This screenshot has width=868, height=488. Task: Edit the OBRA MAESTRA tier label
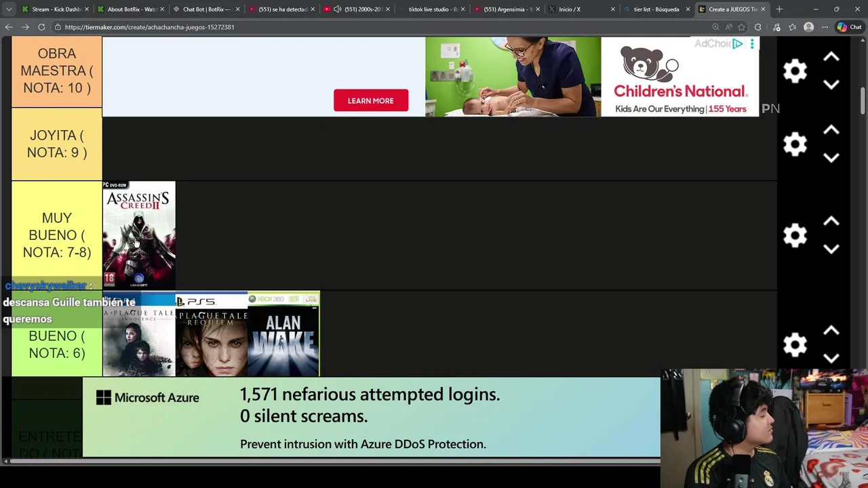click(57, 70)
